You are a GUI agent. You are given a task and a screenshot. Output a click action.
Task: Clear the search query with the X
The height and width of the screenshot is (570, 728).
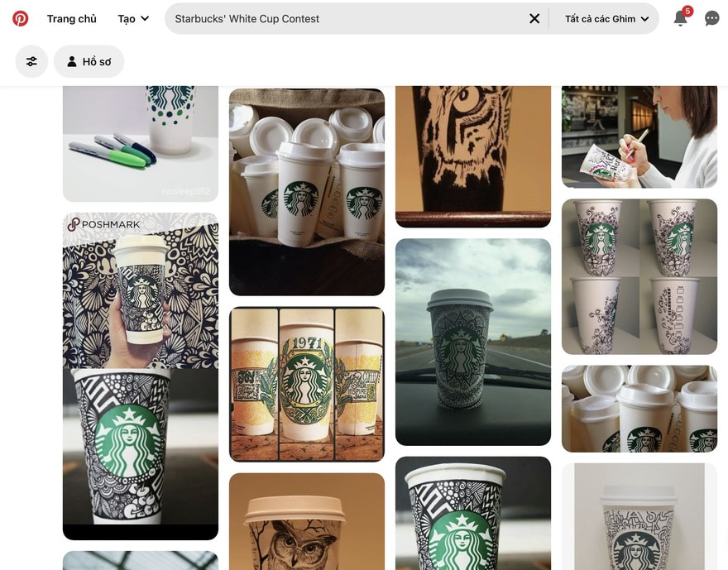coord(534,18)
